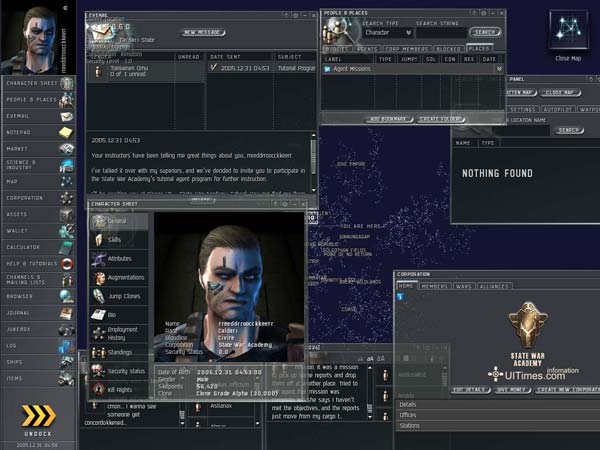Open Character Sheet from sidebar
The height and width of the screenshot is (450, 600).
point(38,83)
